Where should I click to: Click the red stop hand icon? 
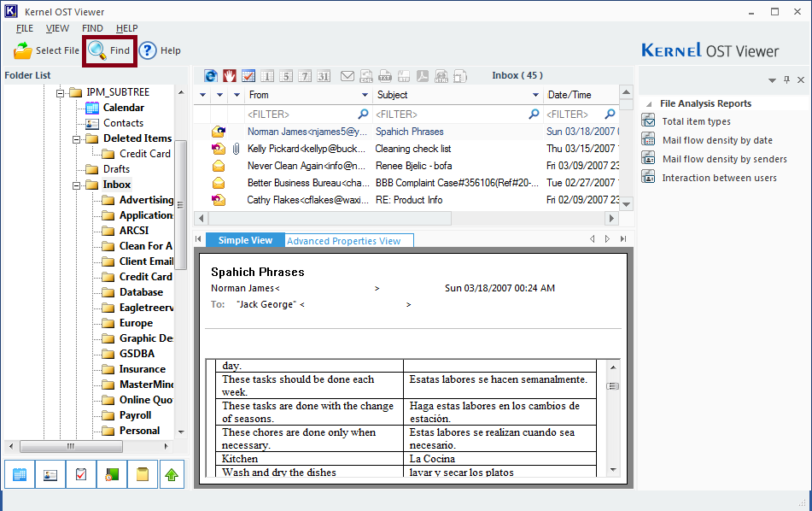pos(230,76)
